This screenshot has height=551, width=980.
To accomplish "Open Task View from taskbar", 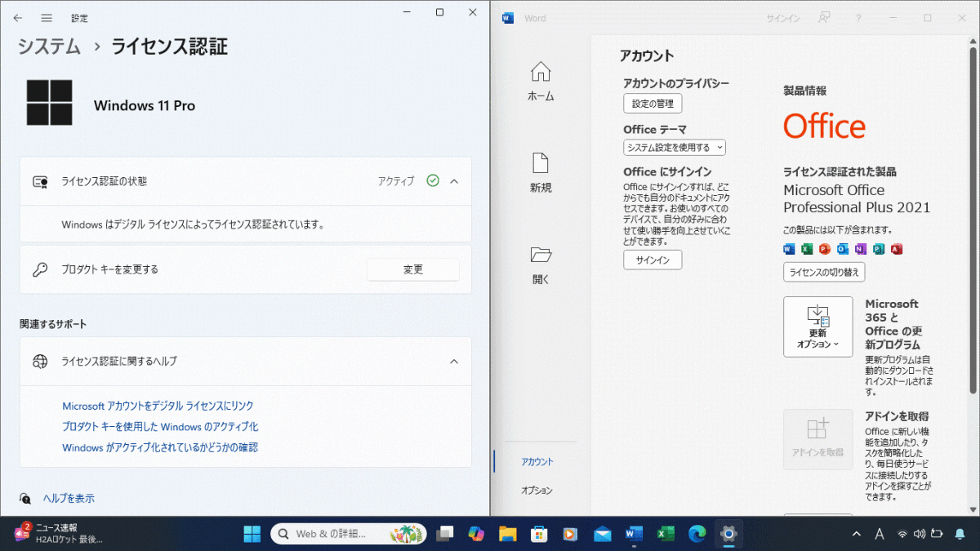I will (x=444, y=534).
